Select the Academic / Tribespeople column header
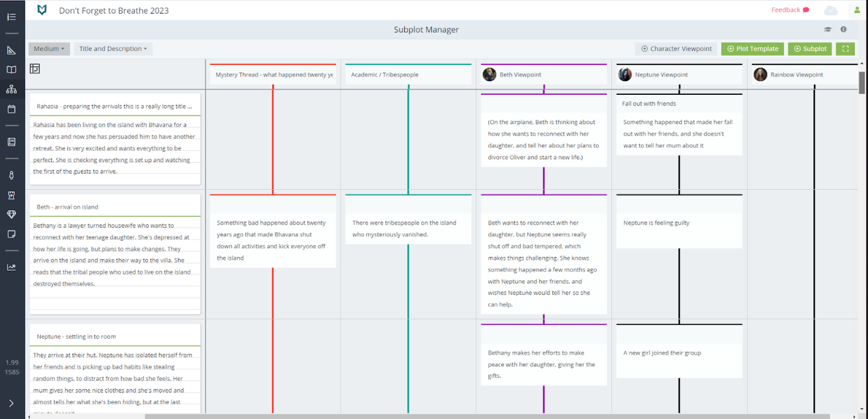Viewport: 868px width, 419px height. [x=408, y=75]
